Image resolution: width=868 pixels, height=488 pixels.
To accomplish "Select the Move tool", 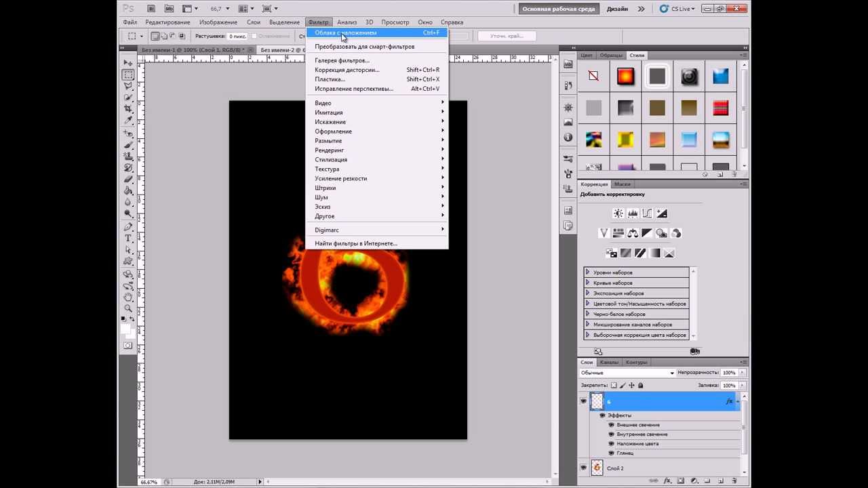I will click(128, 63).
